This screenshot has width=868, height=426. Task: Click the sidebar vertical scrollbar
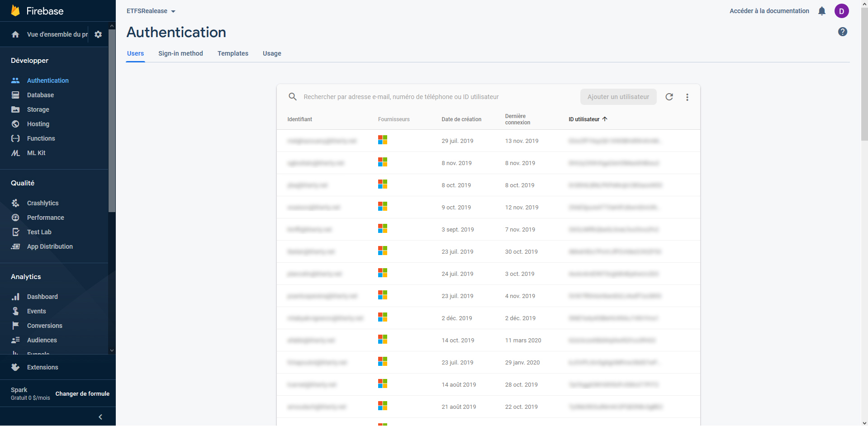[x=112, y=121]
